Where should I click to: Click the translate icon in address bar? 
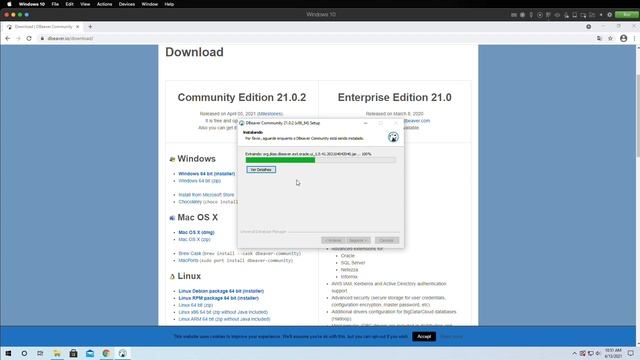[x=599, y=38]
